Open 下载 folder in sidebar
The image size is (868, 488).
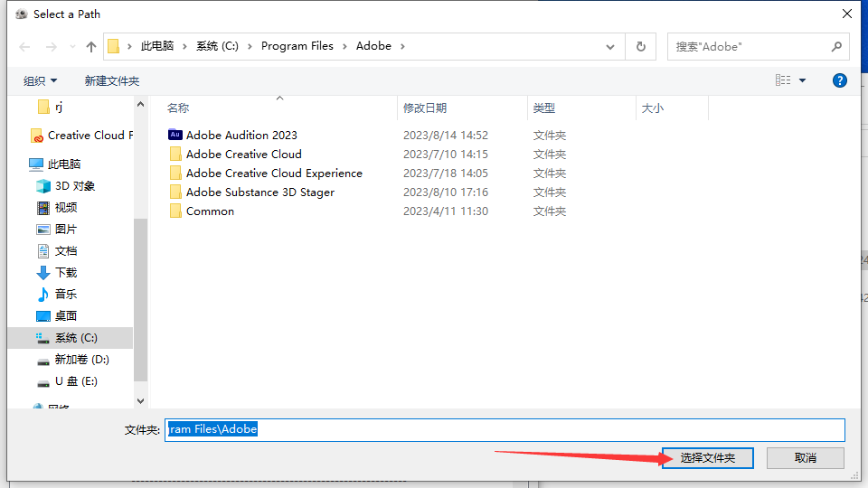pyautogui.click(x=56, y=273)
